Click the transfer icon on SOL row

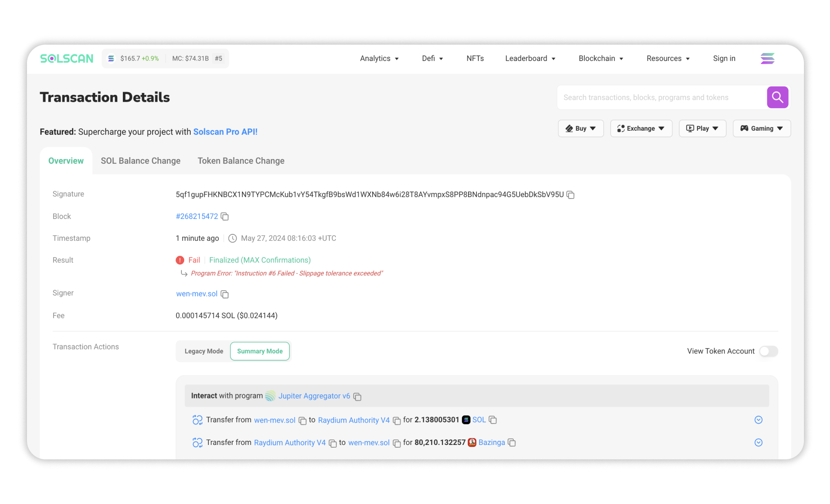point(197,420)
